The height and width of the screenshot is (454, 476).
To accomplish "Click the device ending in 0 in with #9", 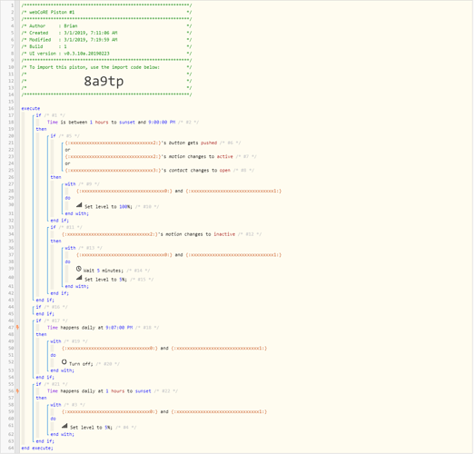I will [x=124, y=191].
